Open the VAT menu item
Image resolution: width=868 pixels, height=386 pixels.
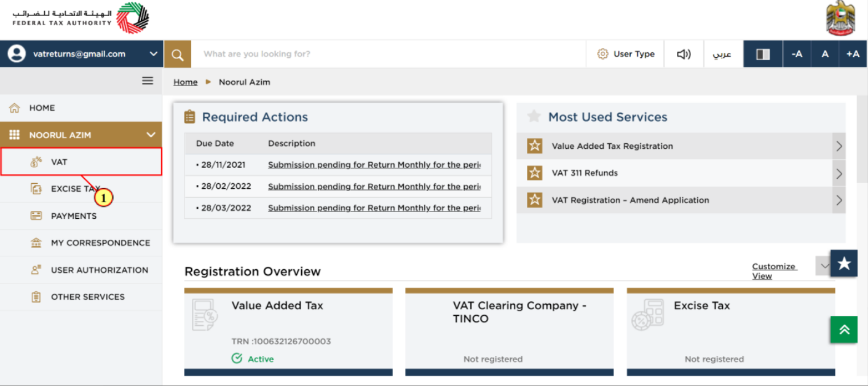click(81, 162)
